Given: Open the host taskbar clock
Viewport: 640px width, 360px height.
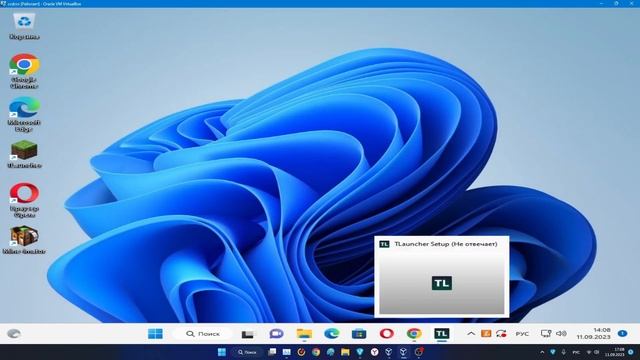Looking at the screenshot, I should (616, 352).
